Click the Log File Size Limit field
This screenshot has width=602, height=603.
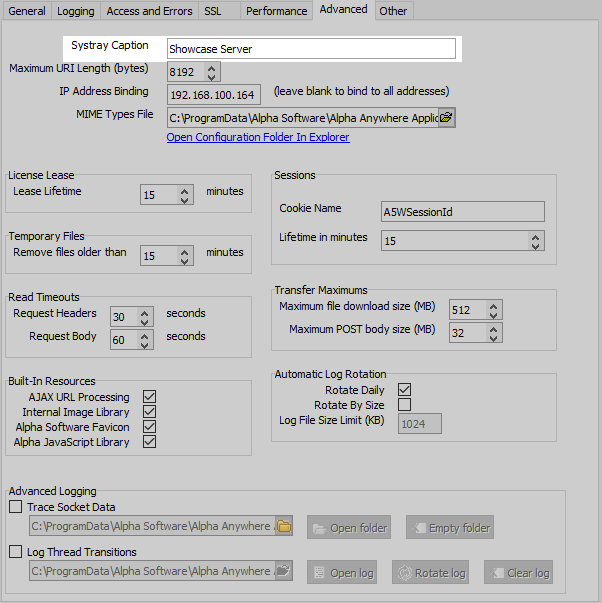pos(420,424)
